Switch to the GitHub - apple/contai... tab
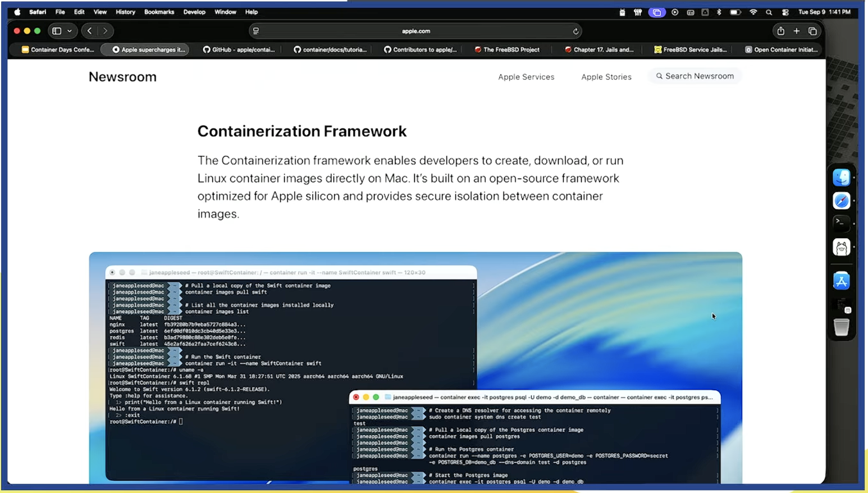The image size is (868, 493). (x=239, y=49)
